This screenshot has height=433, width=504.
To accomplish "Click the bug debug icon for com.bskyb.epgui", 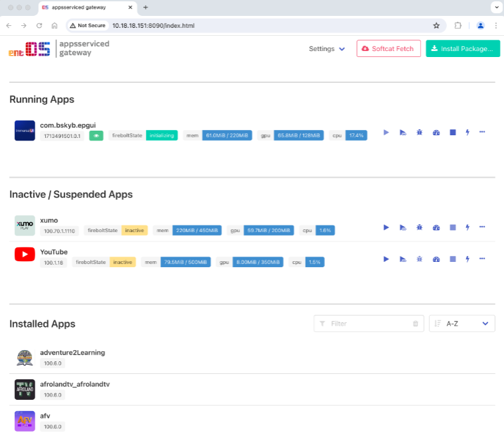I will (x=420, y=133).
